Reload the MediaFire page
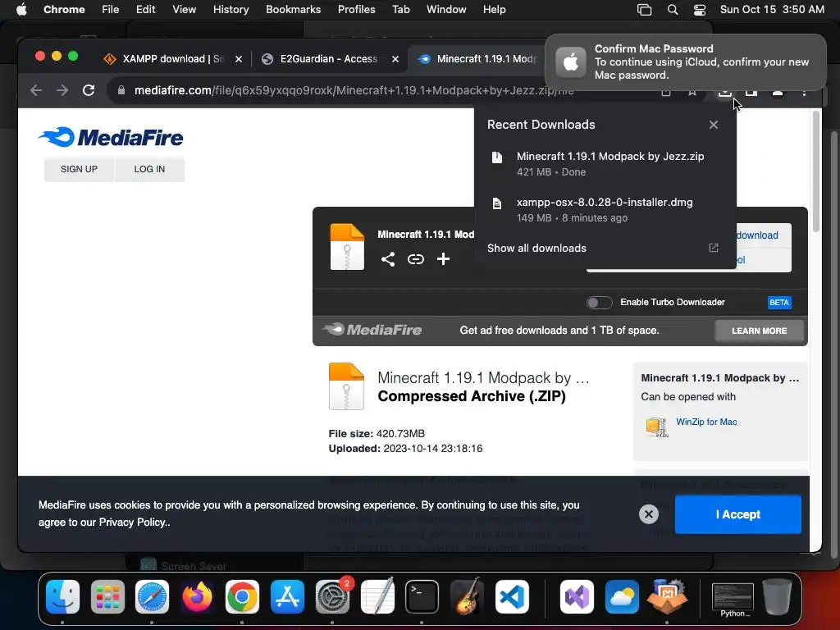Image resolution: width=840 pixels, height=630 pixels. coord(89,90)
